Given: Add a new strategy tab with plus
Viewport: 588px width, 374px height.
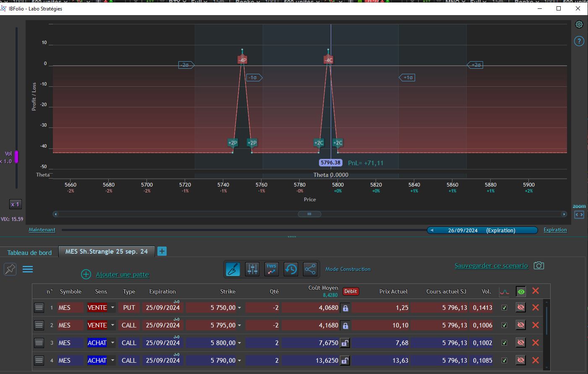Looking at the screenshot, I should [x=162, y=251].
